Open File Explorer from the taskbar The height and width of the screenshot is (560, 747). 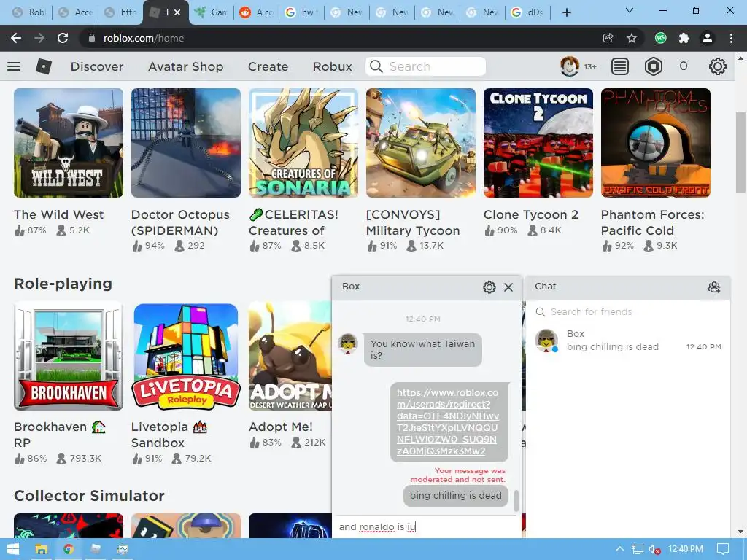click(x=42, y=550)
